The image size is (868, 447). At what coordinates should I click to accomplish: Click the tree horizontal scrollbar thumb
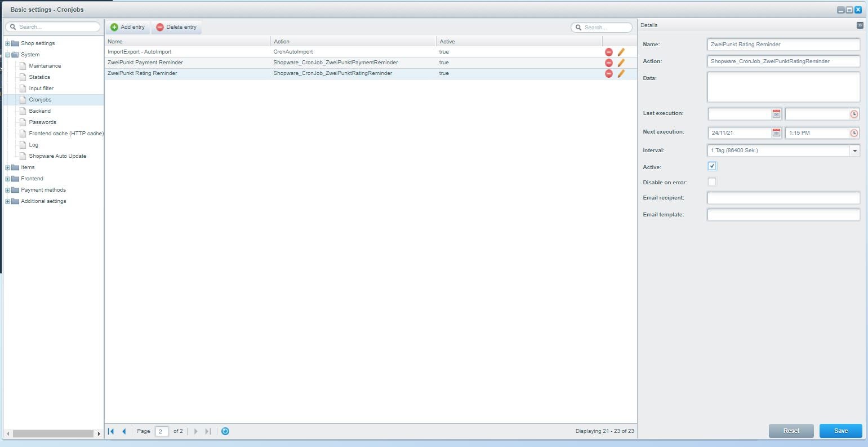click(x=53, y=433)
